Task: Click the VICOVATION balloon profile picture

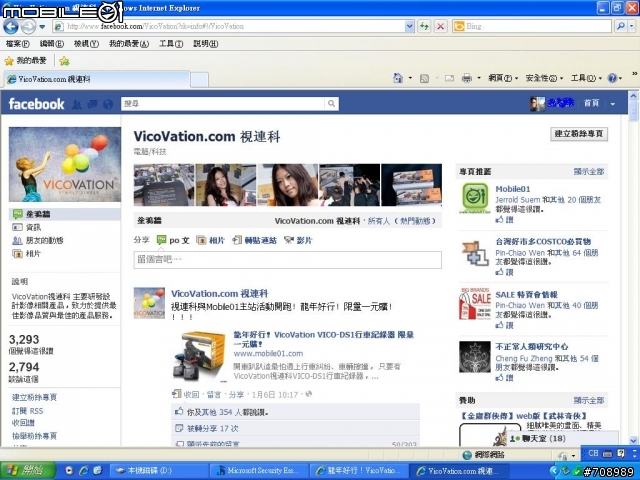Action: coord(65,164)
